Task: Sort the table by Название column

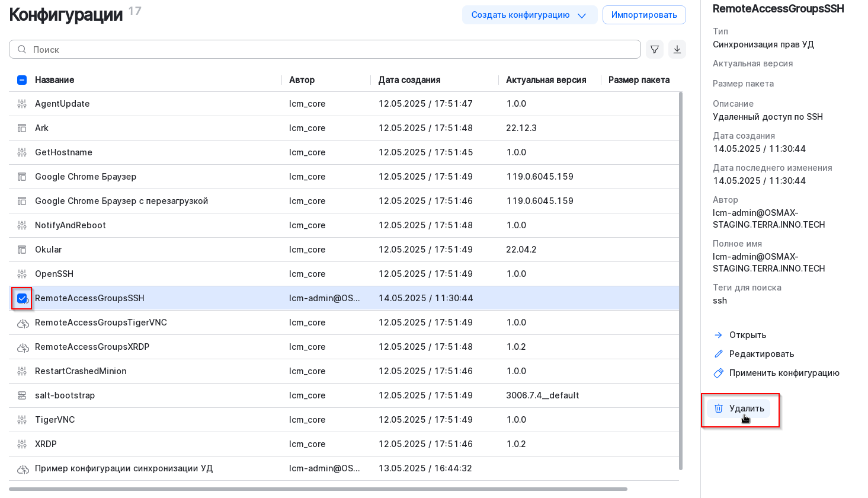Action: pos(55,79)
